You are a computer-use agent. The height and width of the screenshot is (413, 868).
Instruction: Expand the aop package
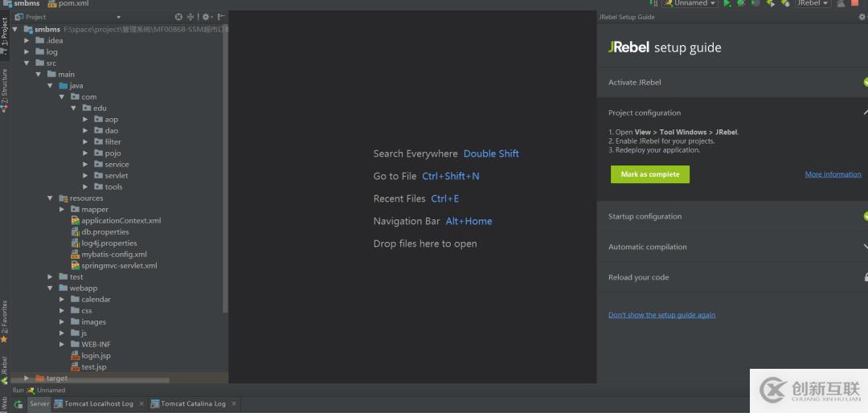point(85,119)
